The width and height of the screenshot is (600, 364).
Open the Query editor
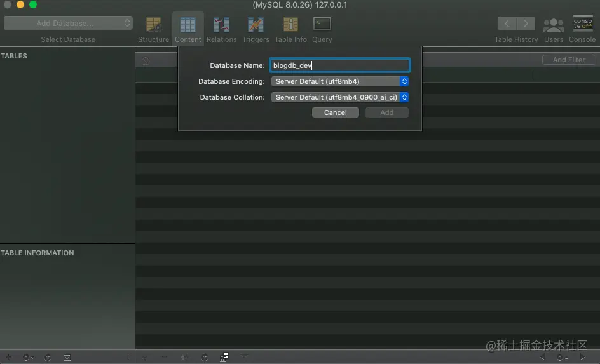tap(322, 29)
